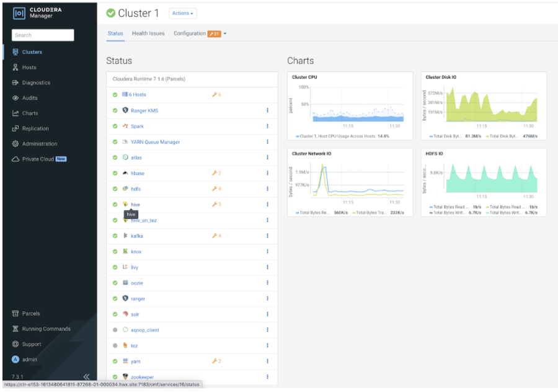Open the Replication sidebar icon
The image size is (558, 392).
click(x=15, y=128)
